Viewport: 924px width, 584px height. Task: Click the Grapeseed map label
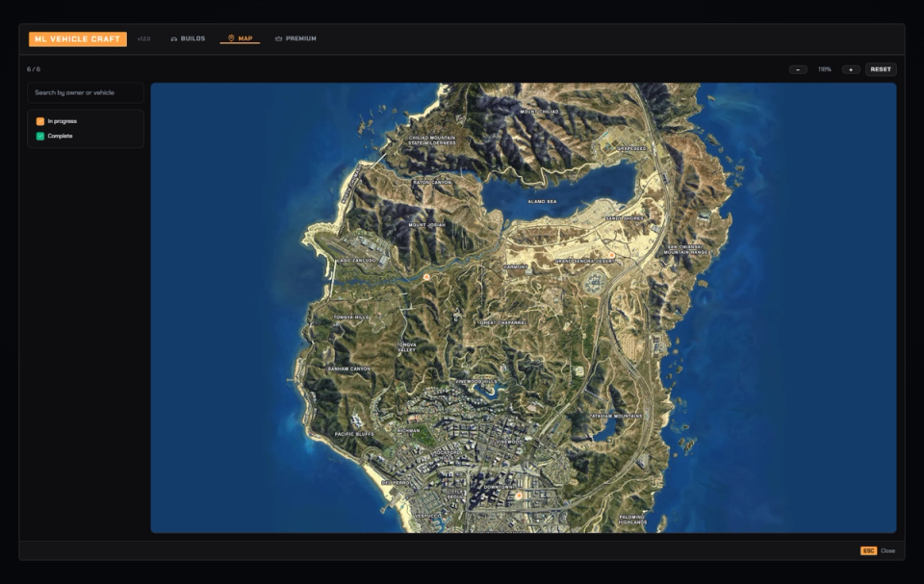click(631, 148)
